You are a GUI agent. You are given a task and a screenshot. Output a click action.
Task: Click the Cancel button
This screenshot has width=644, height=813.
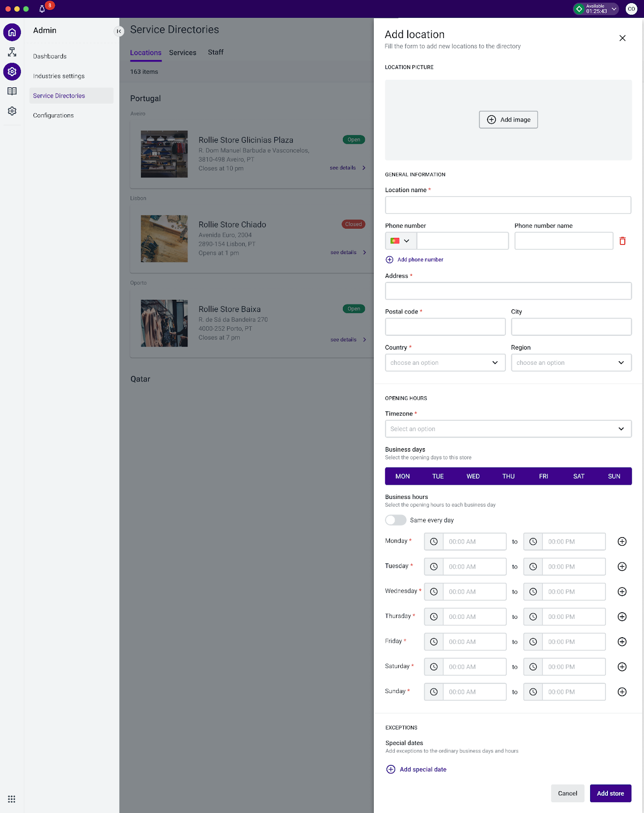[x=567, y=793]
